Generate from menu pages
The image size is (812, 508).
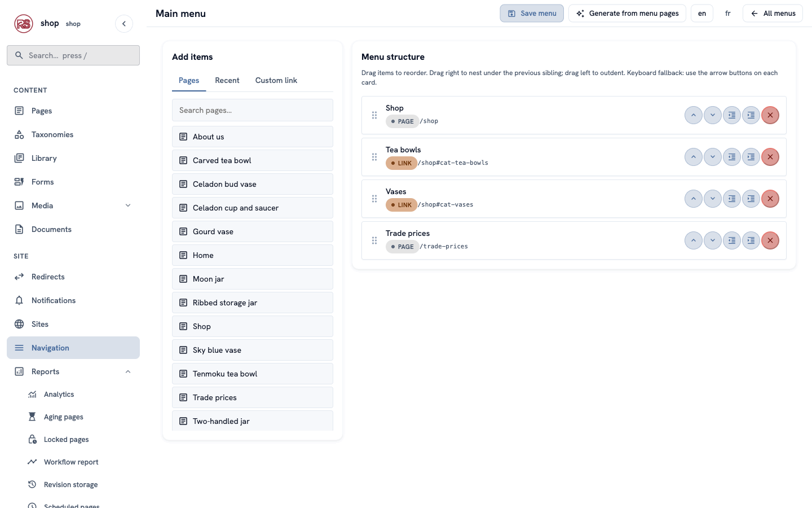coord(627,13)
